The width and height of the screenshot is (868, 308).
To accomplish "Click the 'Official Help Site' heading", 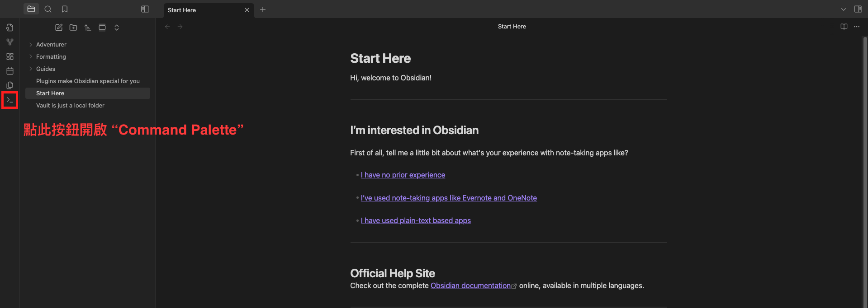I will coord(393,273).
